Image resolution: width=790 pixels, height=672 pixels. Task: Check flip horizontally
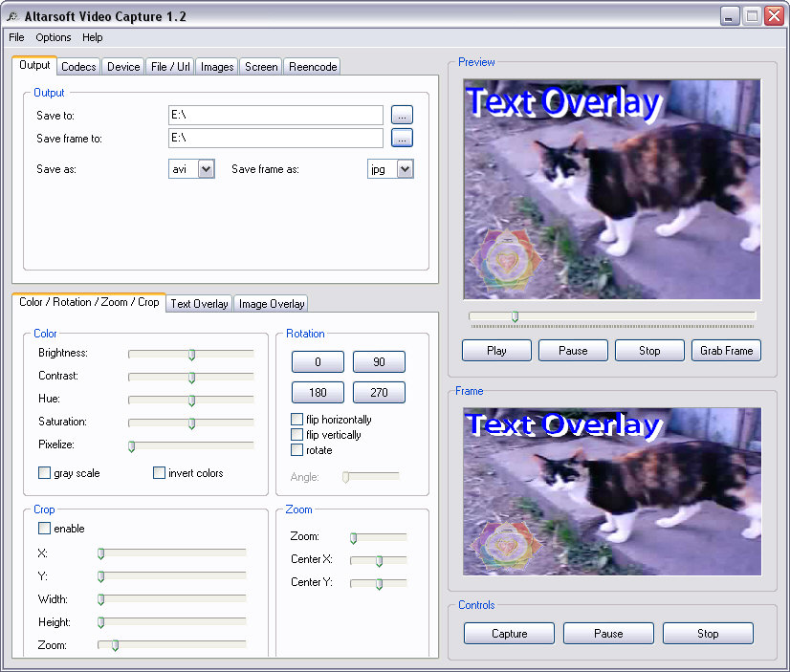click(x=296, y=420)
